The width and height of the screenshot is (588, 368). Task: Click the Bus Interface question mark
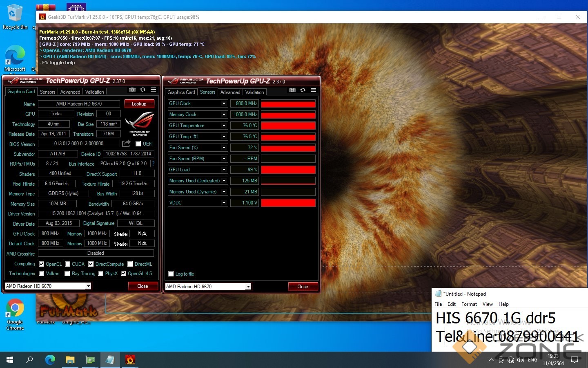click(x=153, y=164)
